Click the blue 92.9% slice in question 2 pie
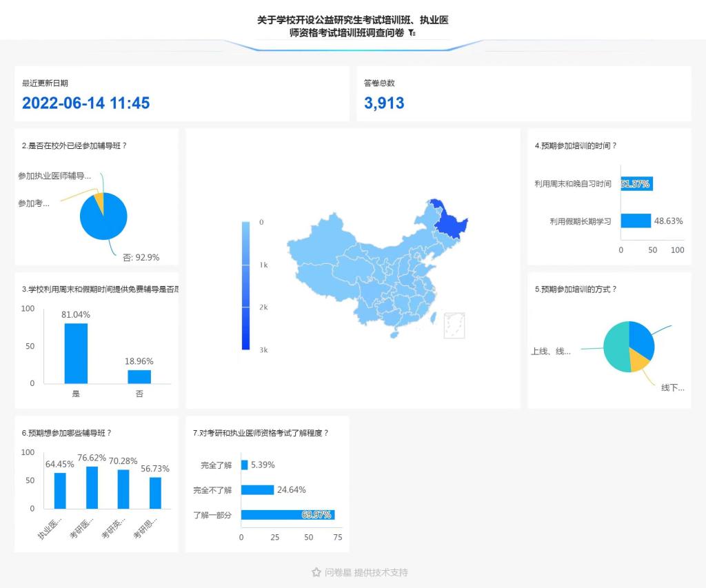The height and width of the screenshot is (588, 706). 103,221
